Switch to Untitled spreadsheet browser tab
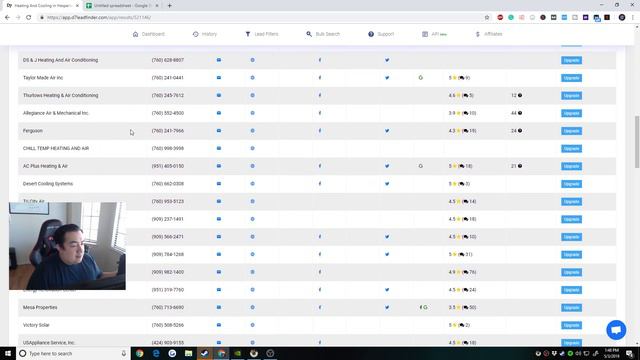Viewport: 640px width, 360px height. 122,6
